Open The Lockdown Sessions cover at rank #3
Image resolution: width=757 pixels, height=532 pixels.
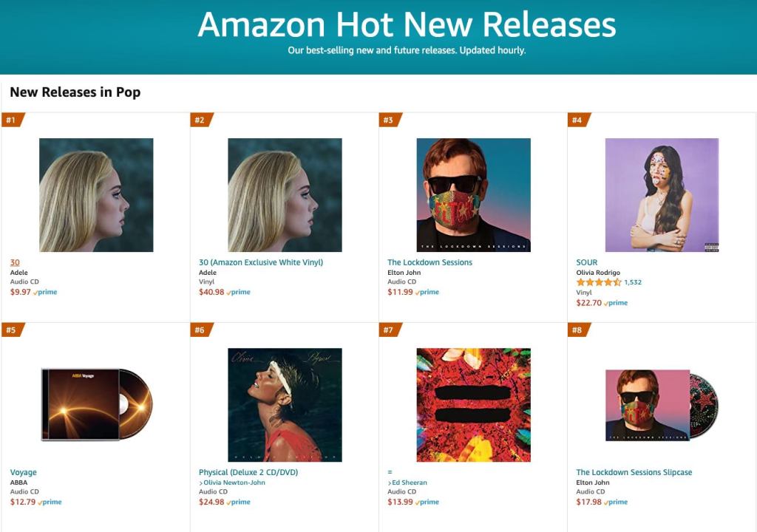pyautogui.click(x=473, y=195)
